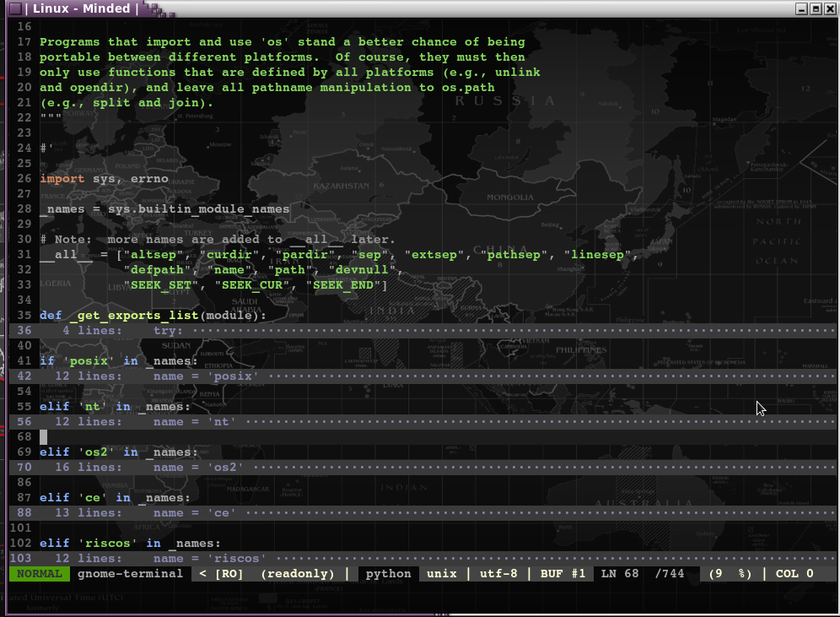
Task: Click the "curdir" string in __all__ list
Action: (x=229, y=255)
